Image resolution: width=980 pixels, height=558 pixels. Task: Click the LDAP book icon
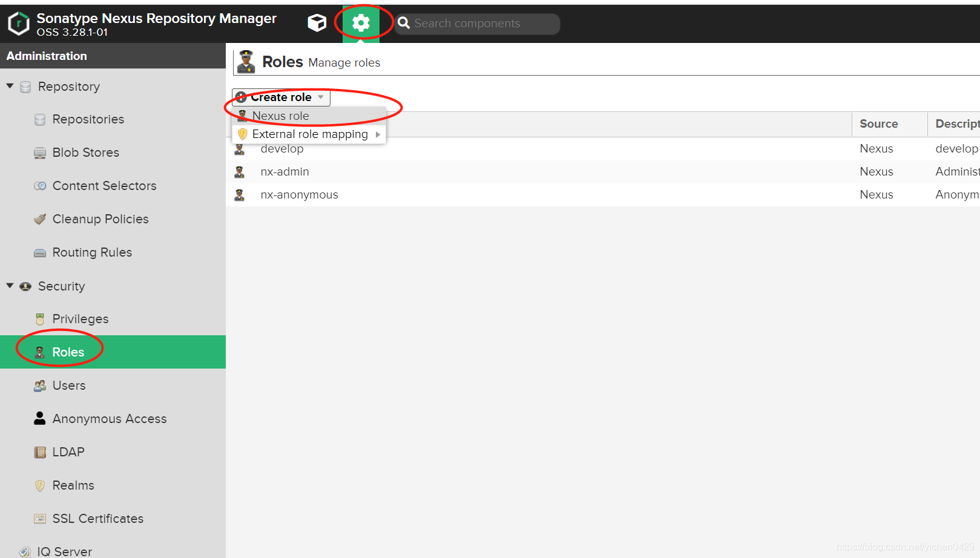click(40, 452)
